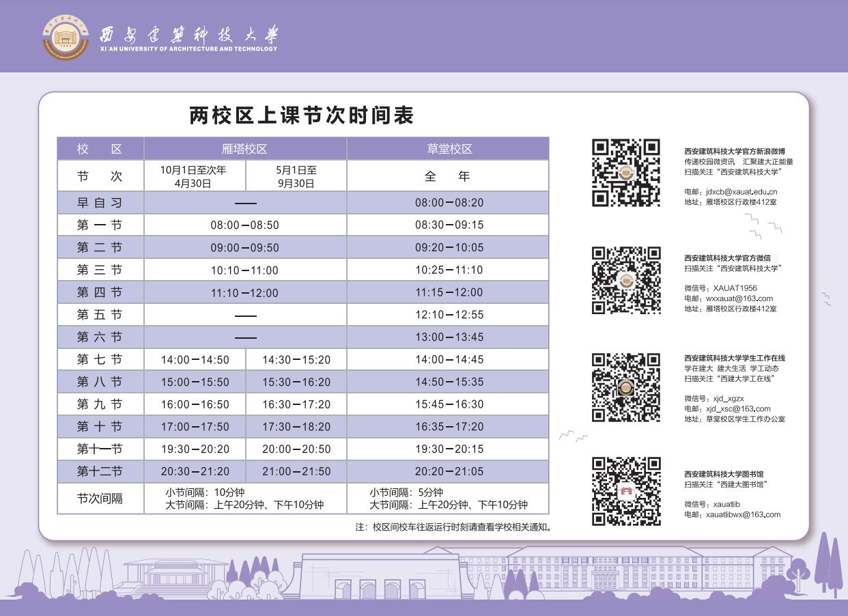Click the university emblem logo at top left
This screenshot has width=848, height=616.
(x=66, y=37)
